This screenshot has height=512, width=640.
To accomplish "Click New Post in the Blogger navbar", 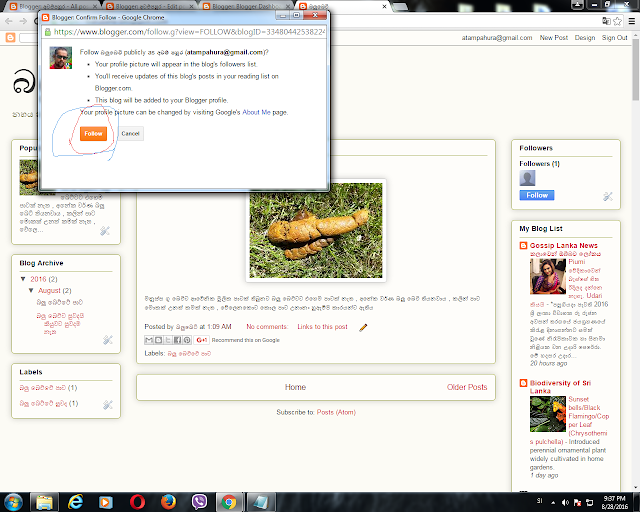I will (x=553, y=38).
